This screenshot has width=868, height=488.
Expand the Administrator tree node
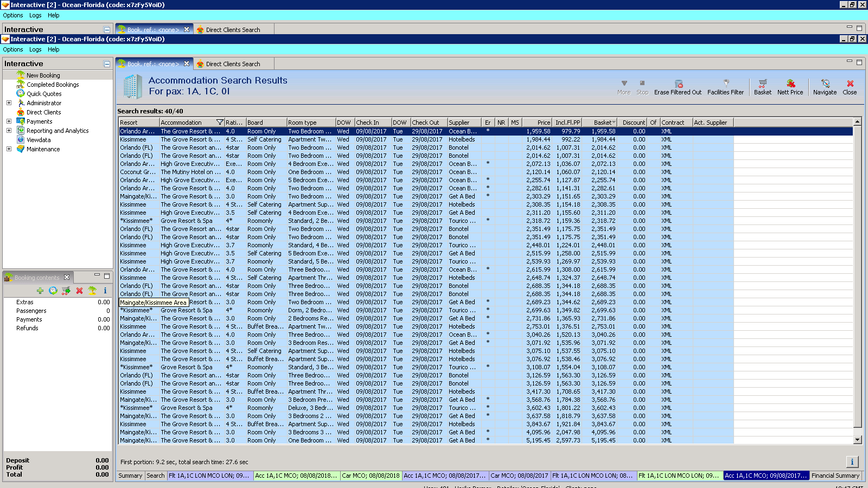(x=9, y=103)
